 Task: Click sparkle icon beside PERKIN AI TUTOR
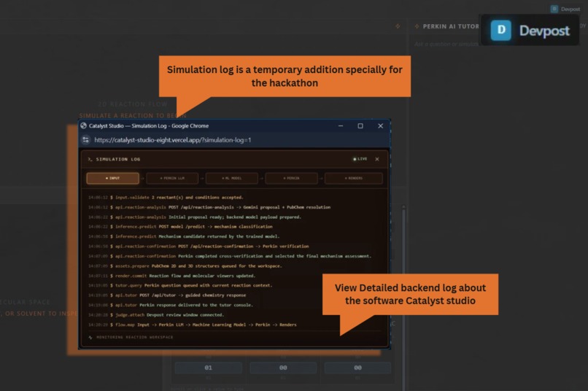pyautogui.click(x=417, y=26)
